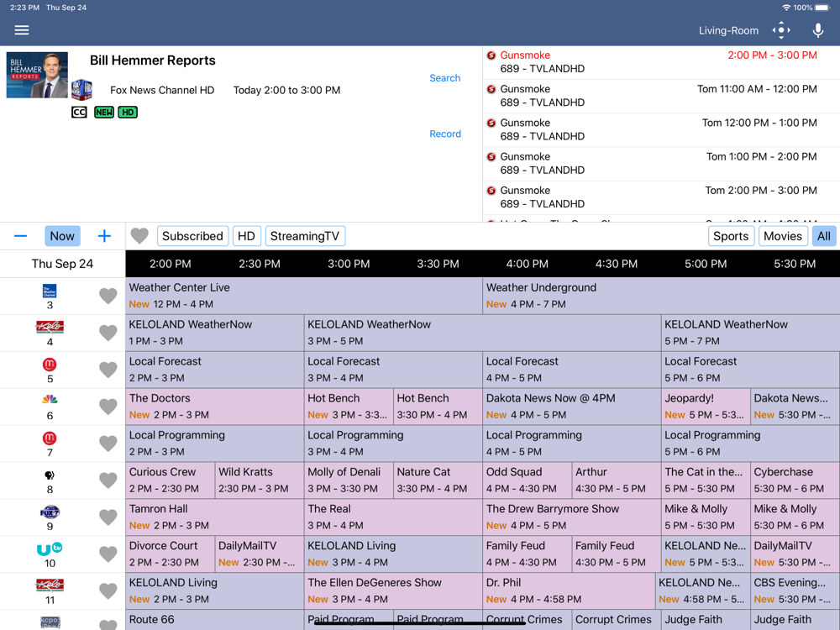
Task: Select the All filter
Action: (824, 236)
